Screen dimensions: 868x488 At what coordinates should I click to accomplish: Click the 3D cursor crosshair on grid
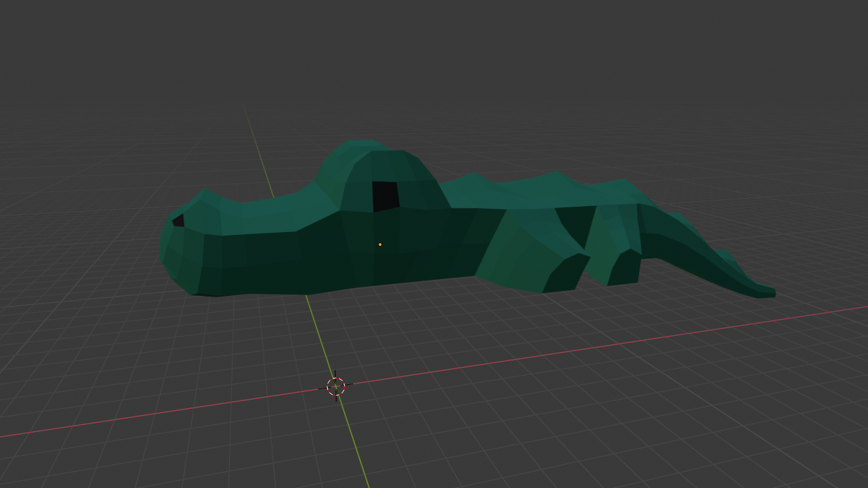coord(336,386)
